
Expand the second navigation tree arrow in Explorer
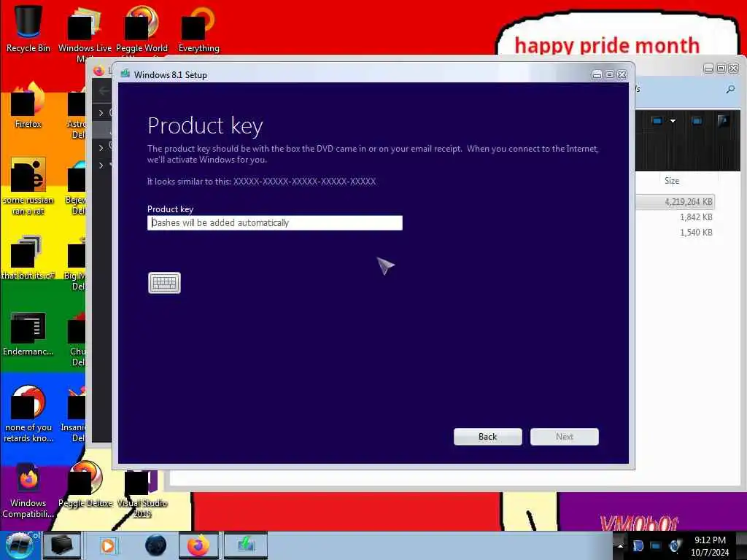[x=101, y=148]
